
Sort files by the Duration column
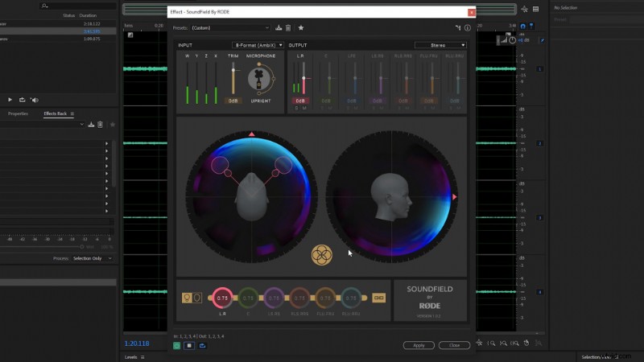click(x=88, y=15)
